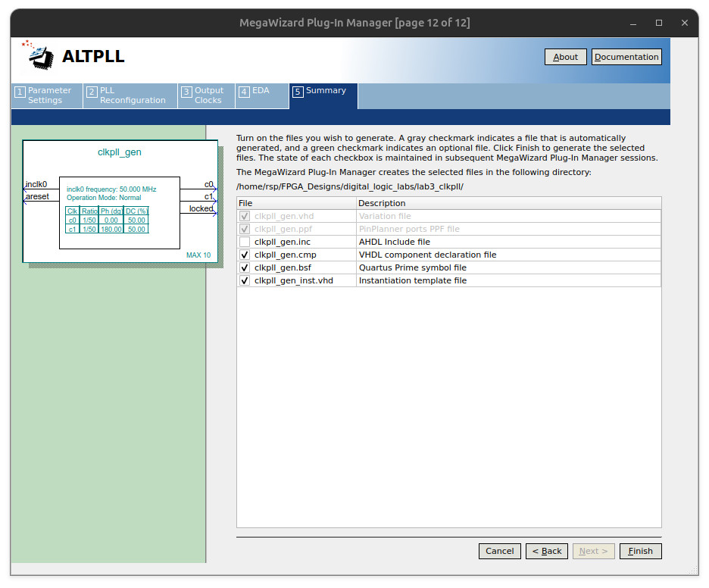This screenshot has width=709, height=588.
Task: Click the number 3 Output Clocks step icon
Action: pos(186,92)
